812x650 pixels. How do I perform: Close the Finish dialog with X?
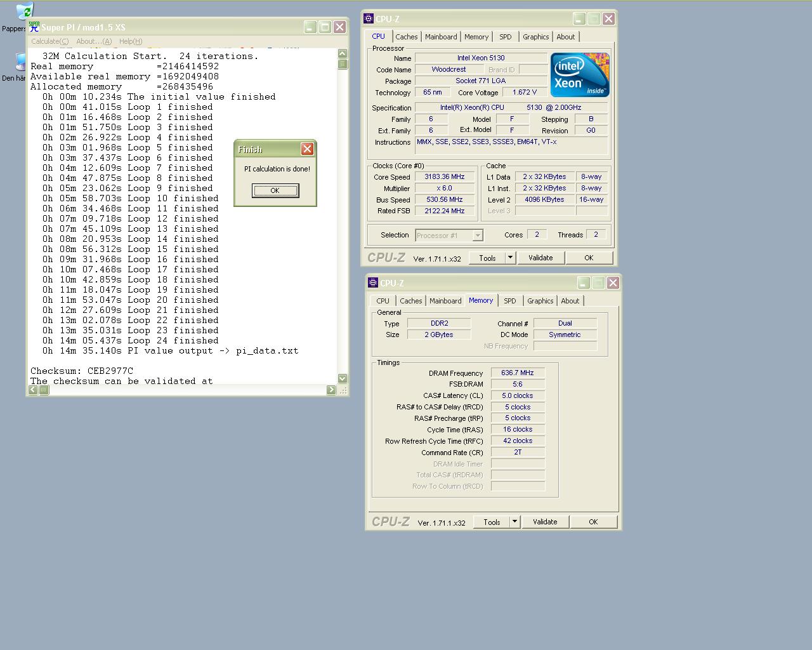tap(307, 149)
